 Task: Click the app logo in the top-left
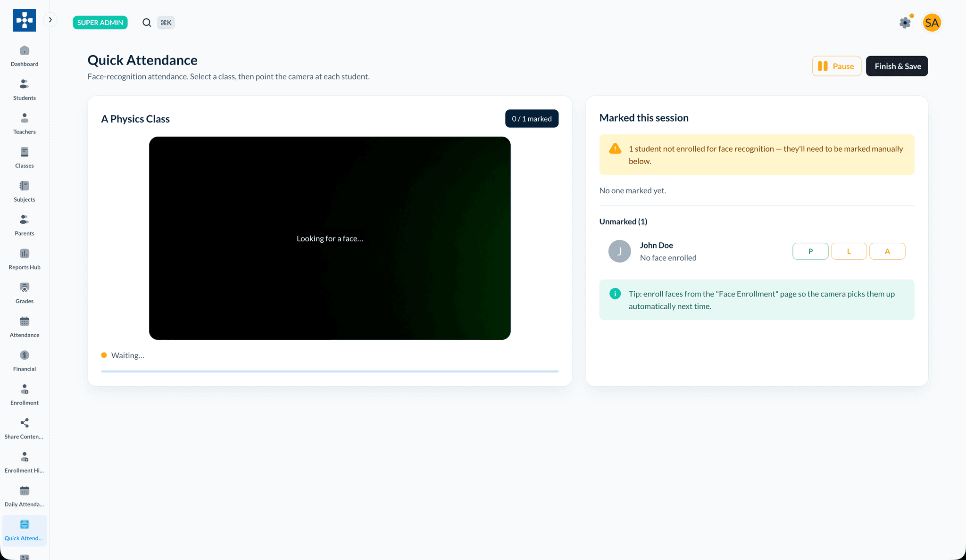pyautogui.click(x=25, y=20)
